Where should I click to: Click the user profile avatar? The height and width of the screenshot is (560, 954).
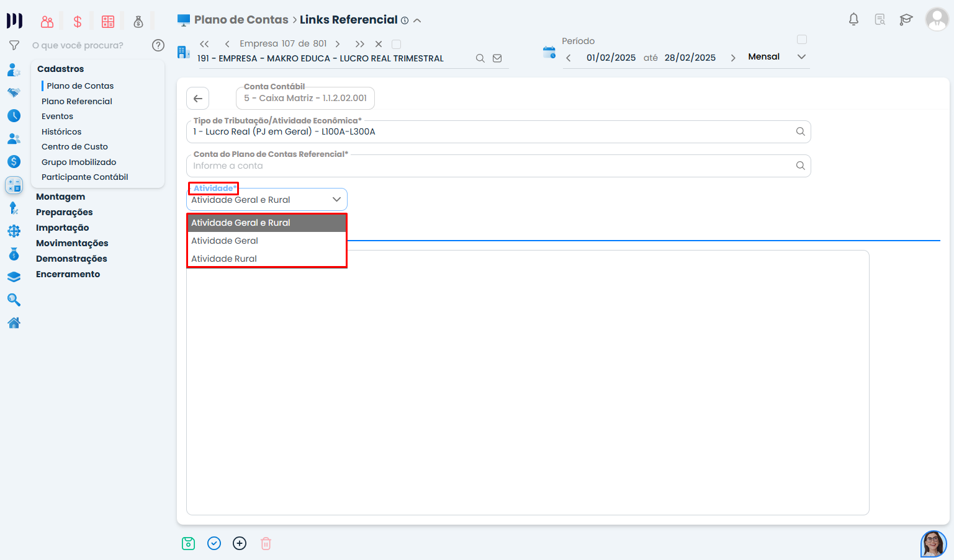[937, 20]
